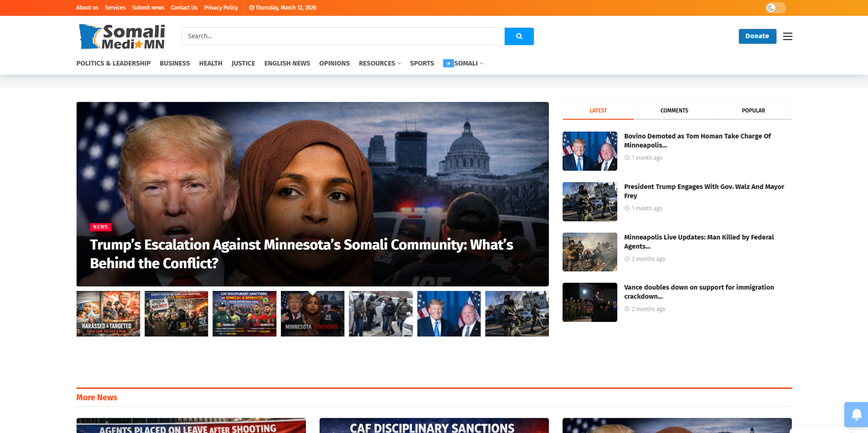Viewport: 868px width, 433px height.
Task: Open Minneapolis Live Updates article
Action: click(699, 242)
